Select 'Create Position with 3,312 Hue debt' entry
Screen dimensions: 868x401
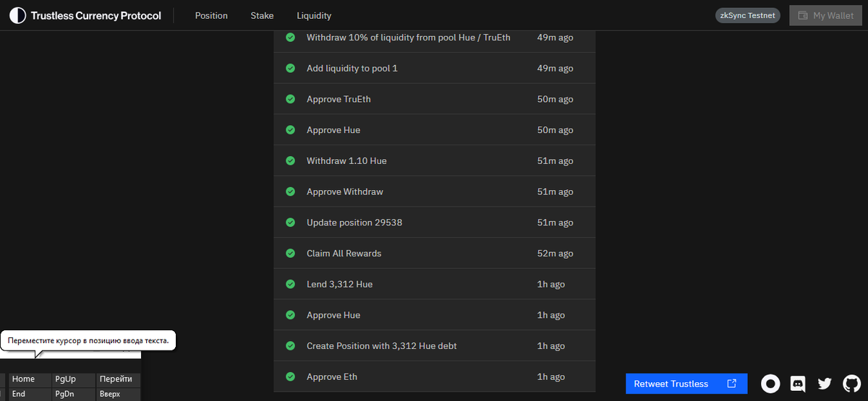[x=435, y=346]
